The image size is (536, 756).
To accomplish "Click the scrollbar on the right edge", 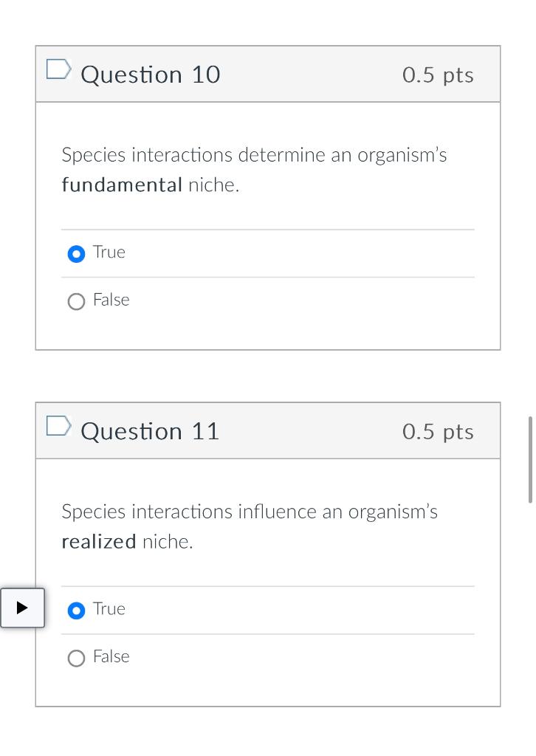I will point(531,458).
